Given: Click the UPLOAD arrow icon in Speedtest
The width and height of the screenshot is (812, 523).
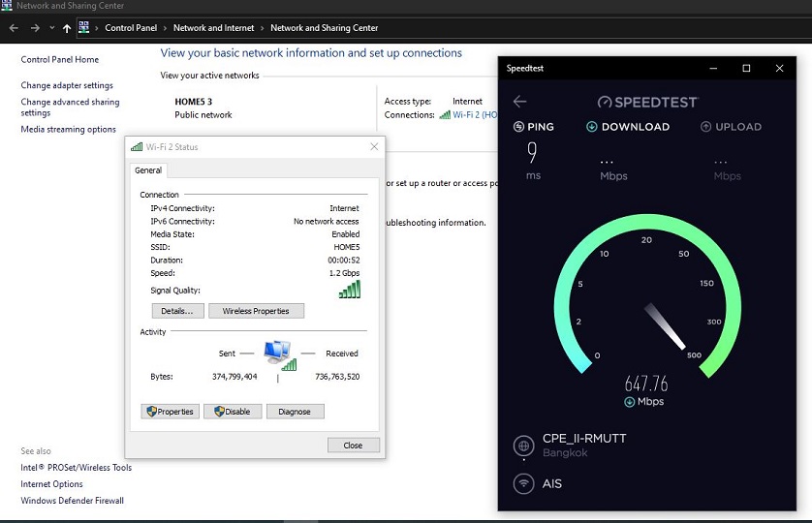Looking at the screenshot, I should point(705,127).
